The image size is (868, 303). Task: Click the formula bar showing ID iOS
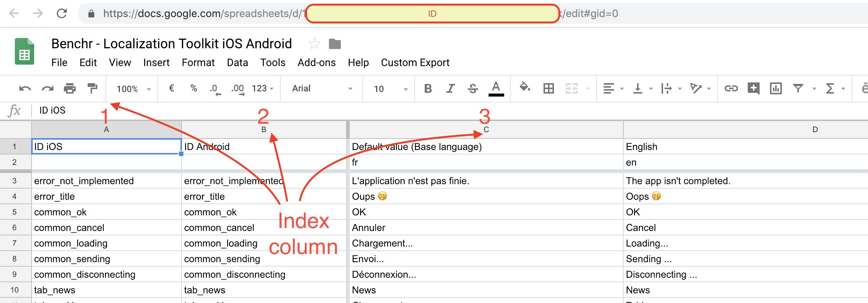click(x=449, y=110)
